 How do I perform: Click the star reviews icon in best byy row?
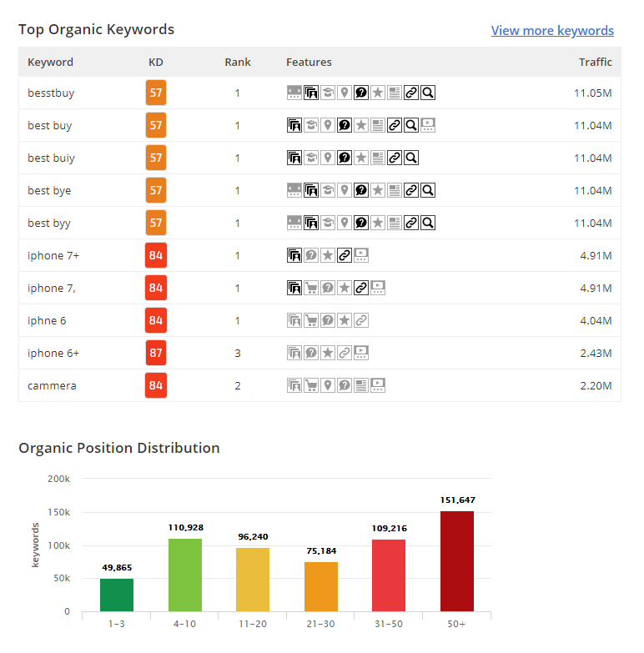[378, 224]
